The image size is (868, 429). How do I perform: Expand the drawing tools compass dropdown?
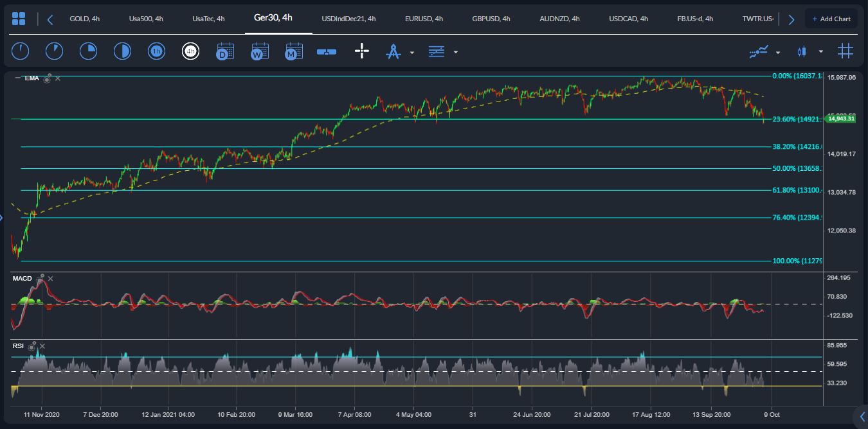[x=411, y=52]
